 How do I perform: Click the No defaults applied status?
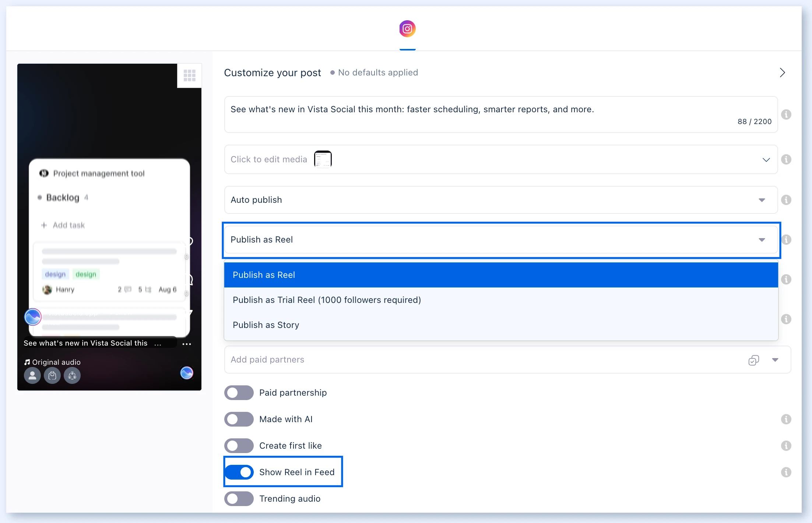[x=374, y=73]
